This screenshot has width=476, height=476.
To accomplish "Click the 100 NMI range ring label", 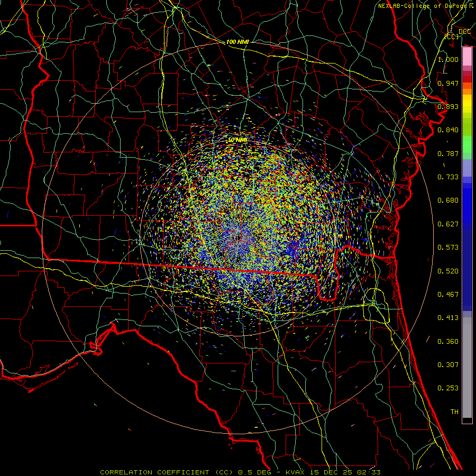I will pyautogui.click(x=237, y=42).
